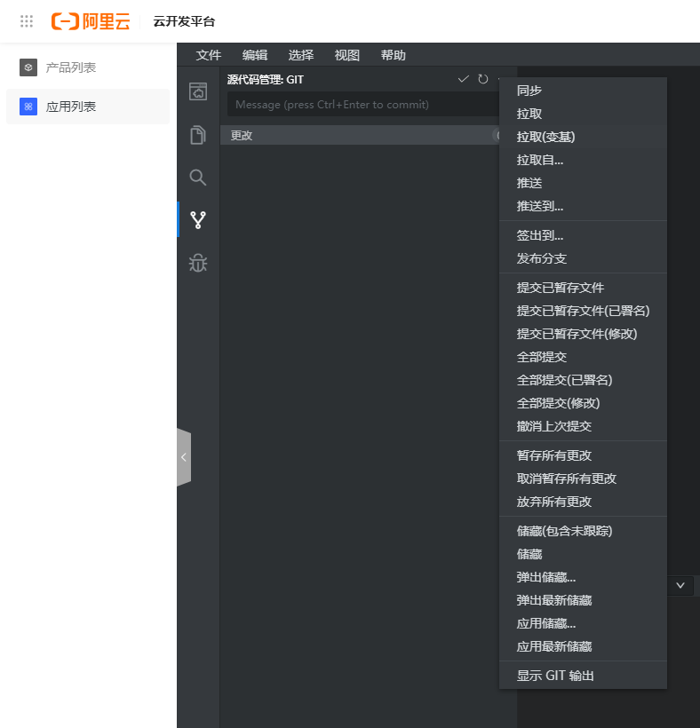
Task: Click the Aliyun logo
Action: click(x=91, y=21)
